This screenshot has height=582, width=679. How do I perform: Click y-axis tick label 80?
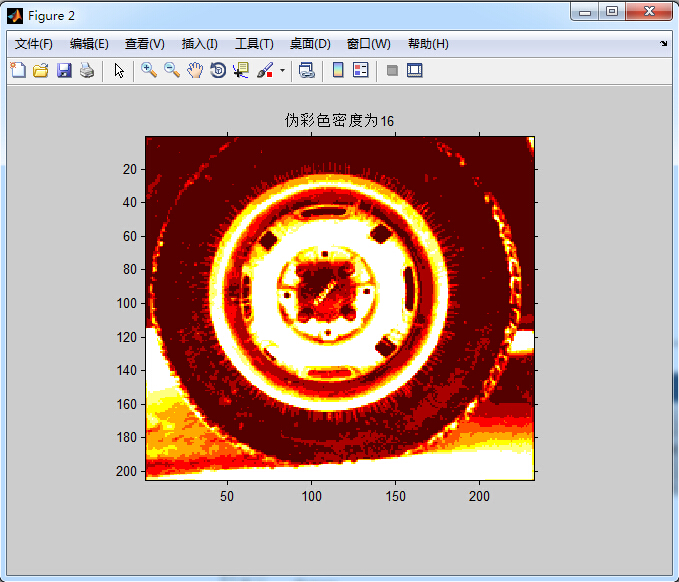coord(130,269)
